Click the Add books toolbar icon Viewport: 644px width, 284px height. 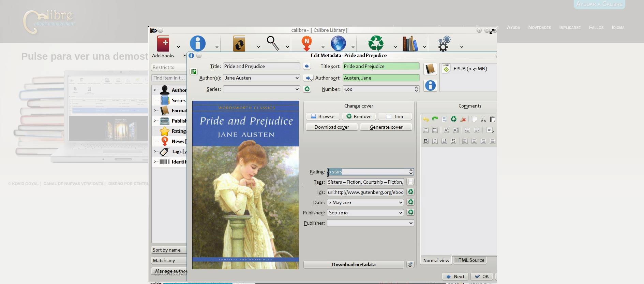coord(163,44)
